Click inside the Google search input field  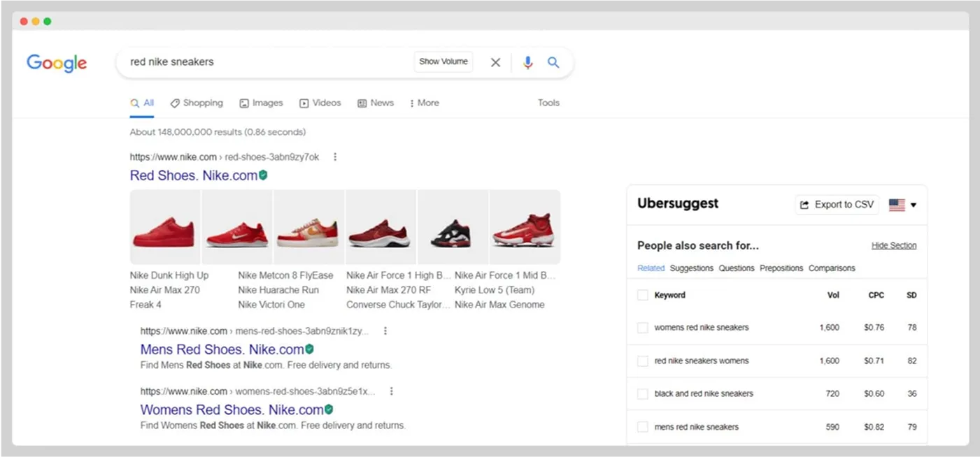click(x=266, y=61)
